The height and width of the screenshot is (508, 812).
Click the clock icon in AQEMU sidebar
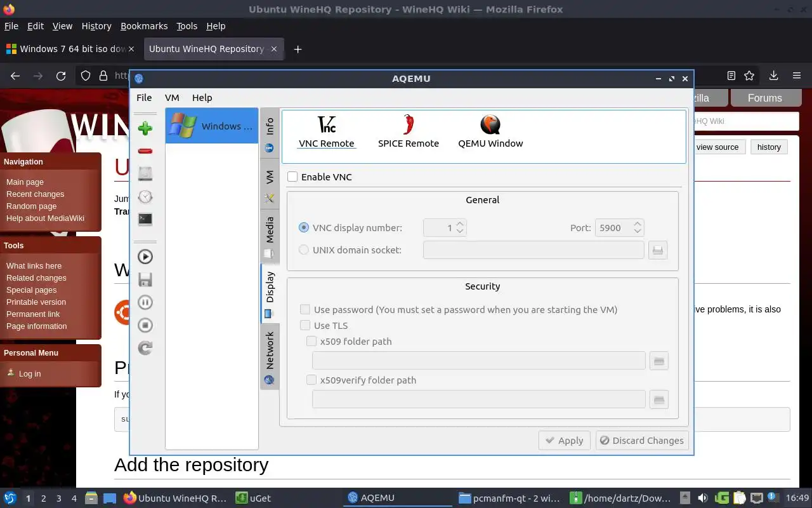pos(145,196)
